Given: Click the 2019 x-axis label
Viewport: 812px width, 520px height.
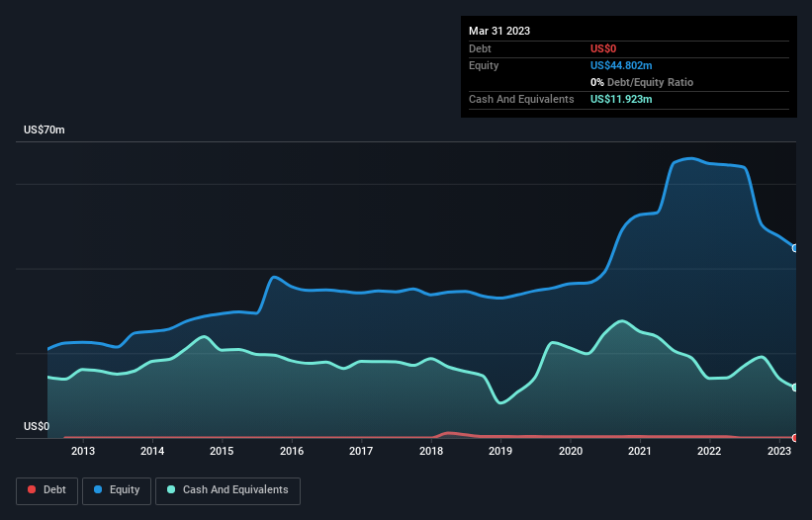Looking at the screenshot, I should pyautogui.click(x=500, y=451).
